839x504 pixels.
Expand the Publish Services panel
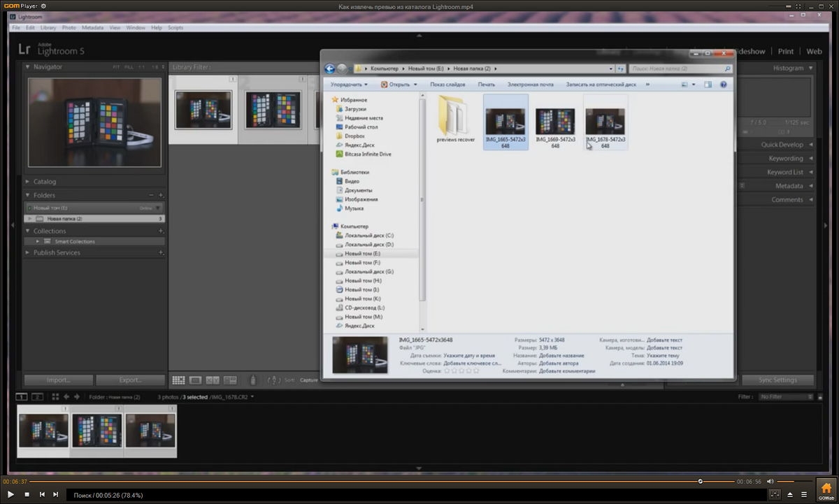pyautogui.click(x=28, y=253)
